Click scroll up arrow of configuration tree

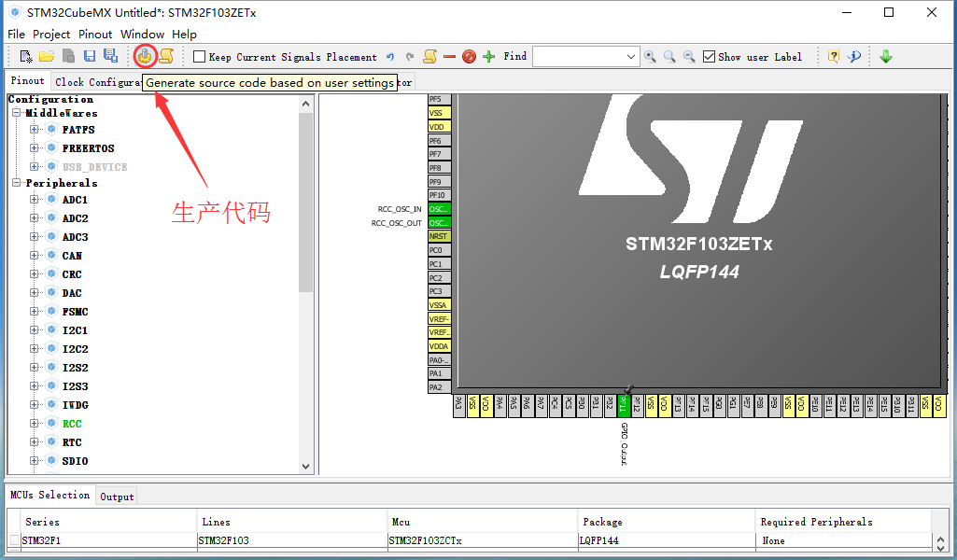coord(306,104)
